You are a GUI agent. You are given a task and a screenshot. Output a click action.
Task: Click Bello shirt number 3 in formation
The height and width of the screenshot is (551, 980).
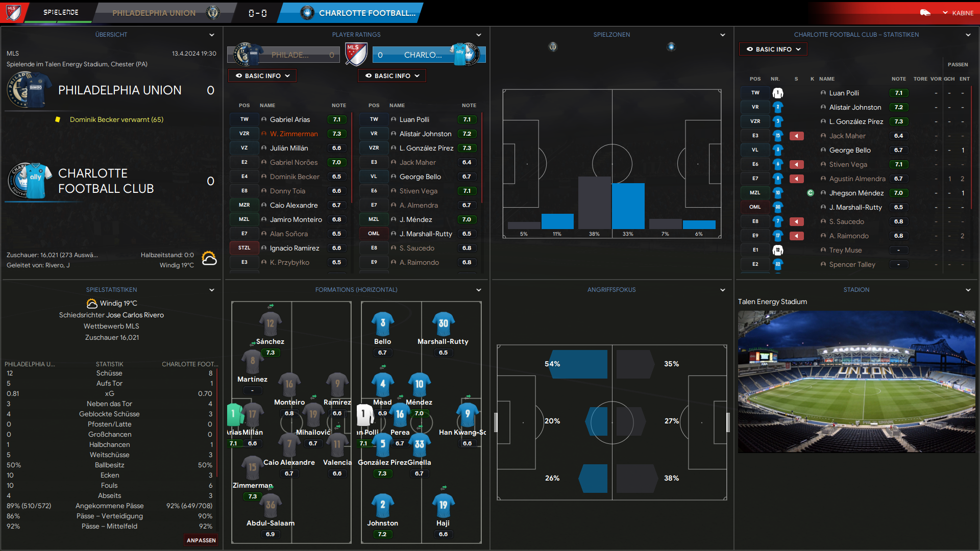pos(383,323)
